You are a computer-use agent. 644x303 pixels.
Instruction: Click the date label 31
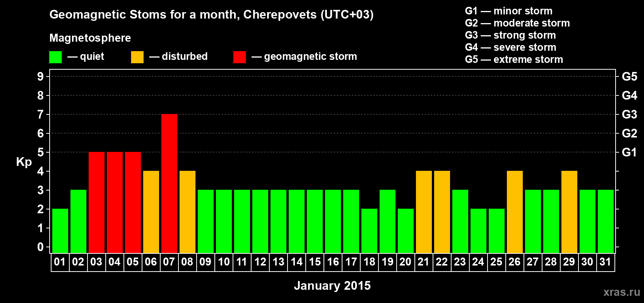[x=605, y=262]
